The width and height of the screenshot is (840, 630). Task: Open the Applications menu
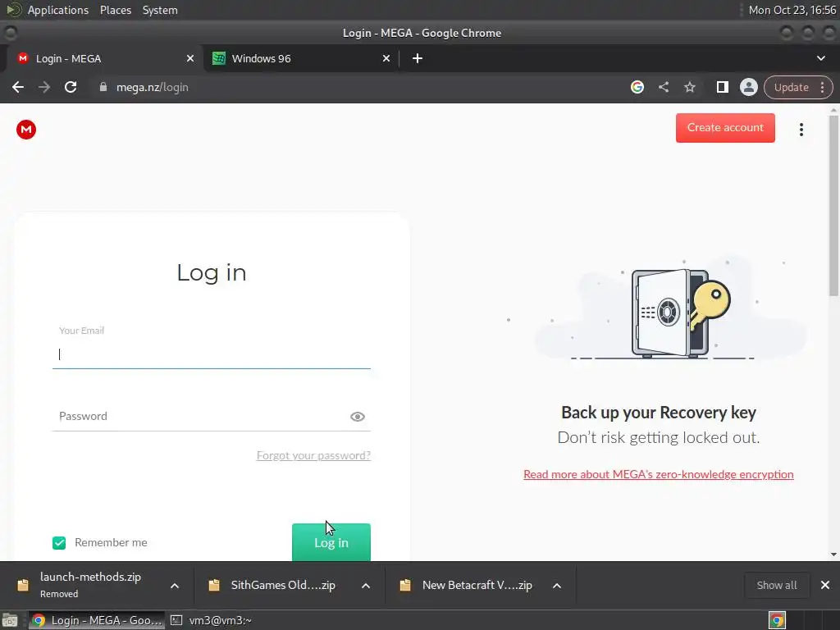[58, 10]
